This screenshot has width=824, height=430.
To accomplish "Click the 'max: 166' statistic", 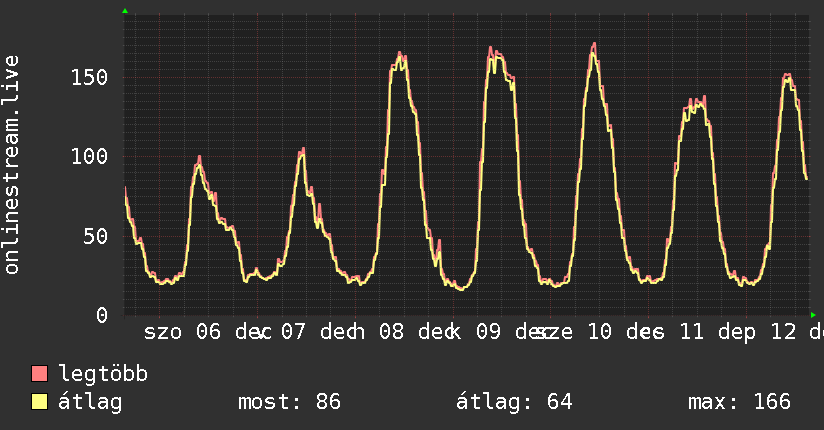I will (739, 402).
